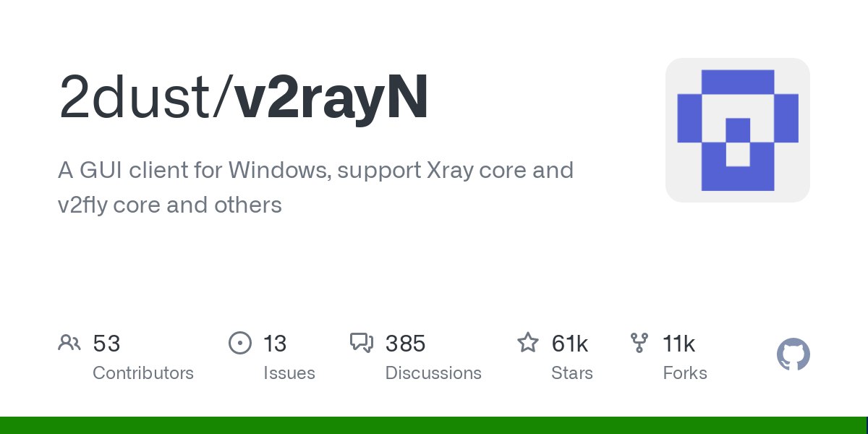This screenshot has height=434, width=868.
Task: Open the 2dust/v2rayN repository title
Action: point(243,97)
